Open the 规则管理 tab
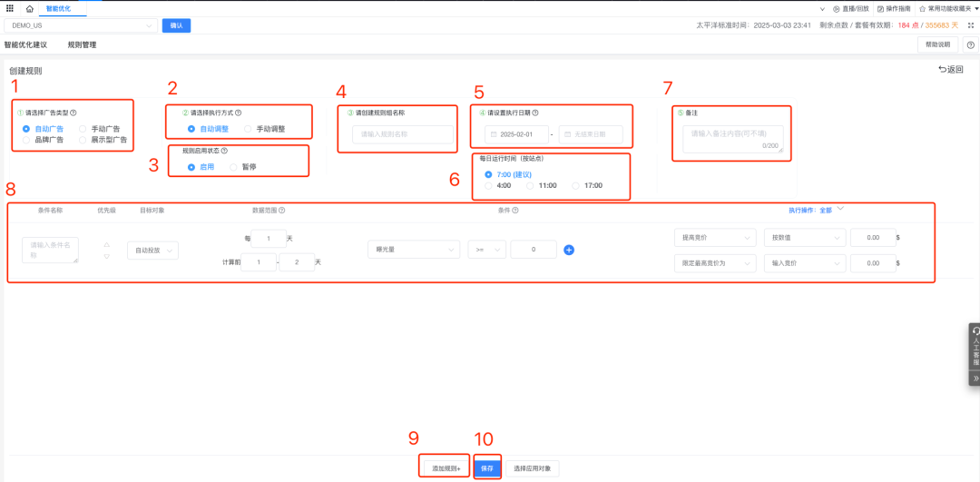980x482 pixels. click(82, 45)
